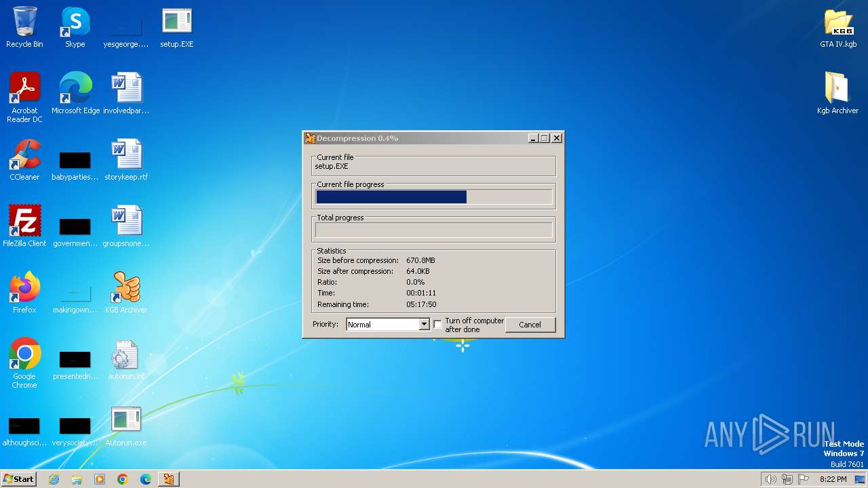
Task: Select the verysociety... desktop file
Action: pos(75,432)
